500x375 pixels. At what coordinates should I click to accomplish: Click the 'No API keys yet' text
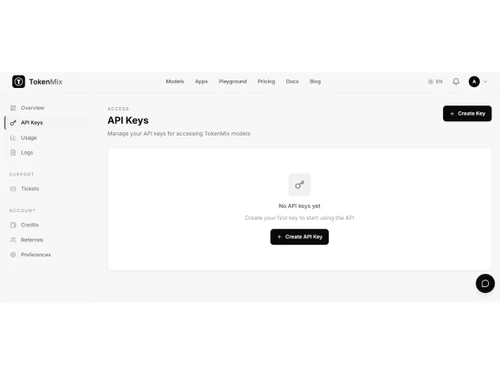tap(299, 206)
